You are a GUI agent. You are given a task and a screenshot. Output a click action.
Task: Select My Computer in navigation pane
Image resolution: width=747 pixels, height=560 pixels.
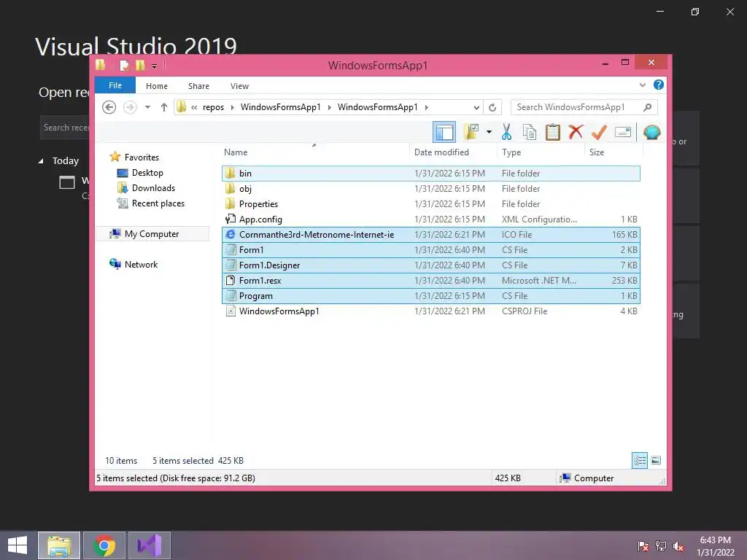click(x=152, y=234)
